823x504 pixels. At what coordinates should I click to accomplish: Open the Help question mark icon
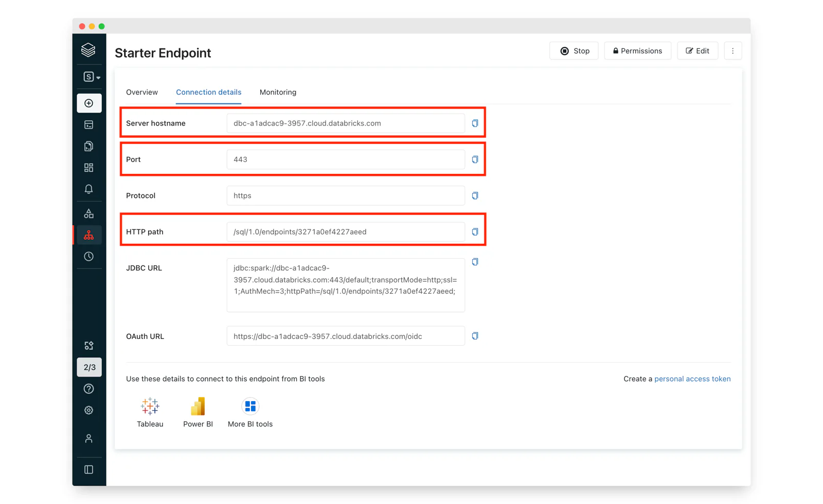(89, 389)
